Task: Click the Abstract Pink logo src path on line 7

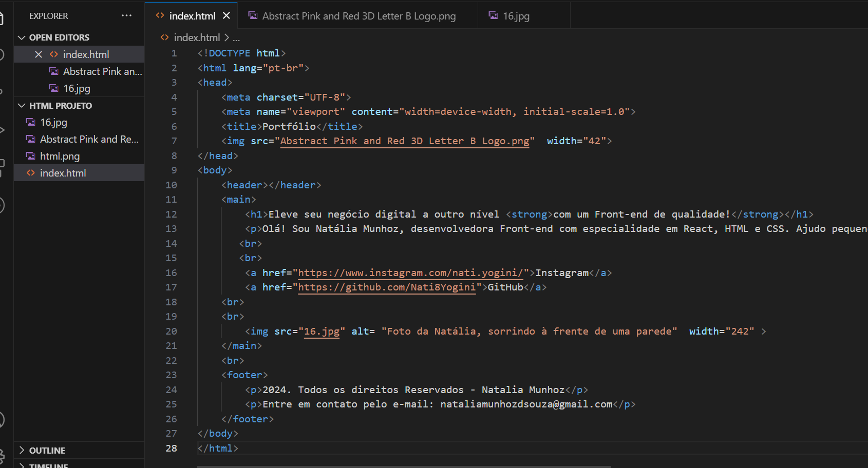Action: point(405,141)
